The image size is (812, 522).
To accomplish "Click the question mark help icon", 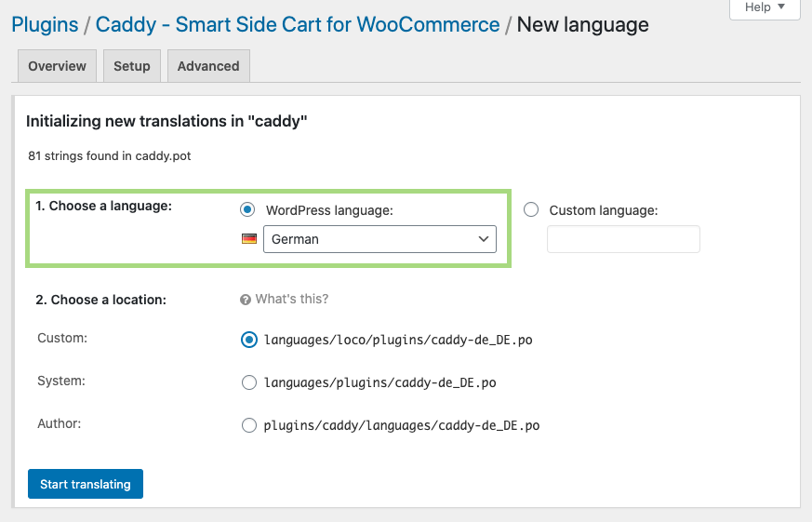I will (x=246, y=300).
